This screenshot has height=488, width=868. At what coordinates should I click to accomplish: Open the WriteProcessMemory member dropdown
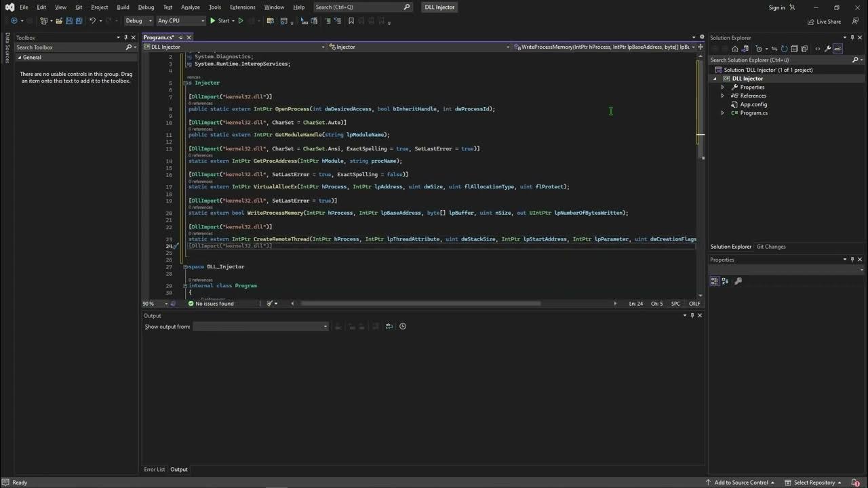[x=604, y=47]
